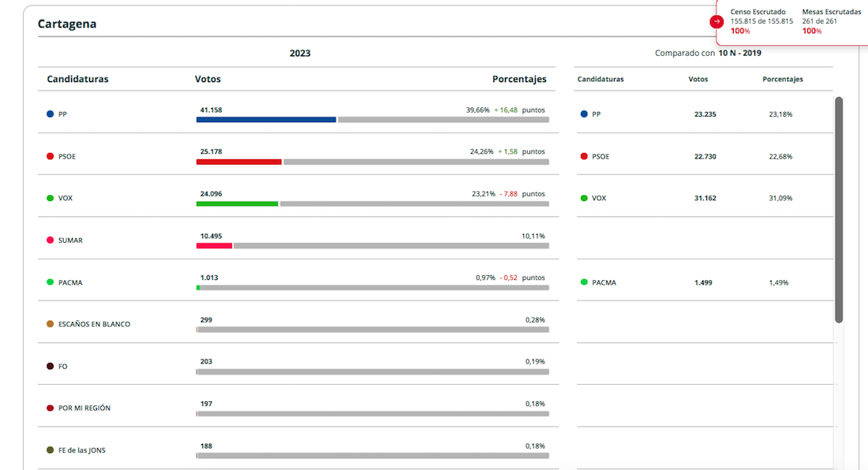Click the Por Mi Región party dot

click(51, 408)
